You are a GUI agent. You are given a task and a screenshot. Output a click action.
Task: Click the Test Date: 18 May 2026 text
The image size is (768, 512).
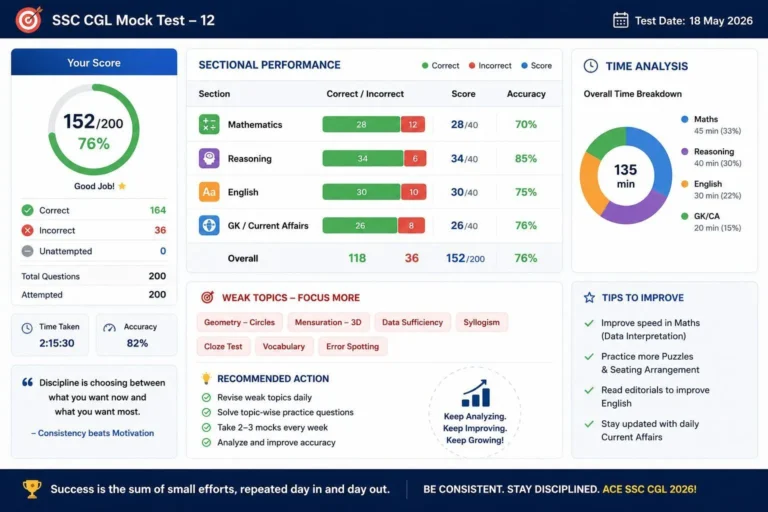pyautogui.click(x=694, y=21)
